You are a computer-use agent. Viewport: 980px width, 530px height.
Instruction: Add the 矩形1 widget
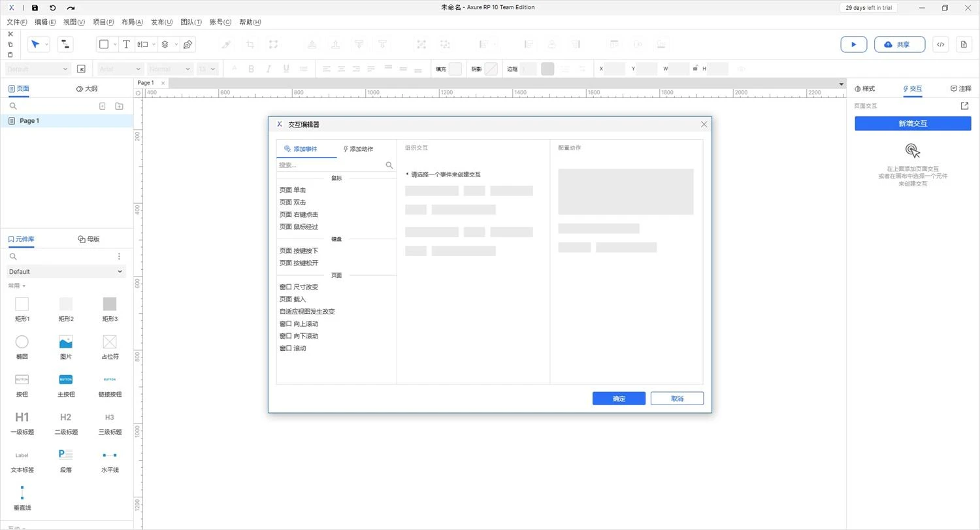pyautogui.click(x=22, y=308)
